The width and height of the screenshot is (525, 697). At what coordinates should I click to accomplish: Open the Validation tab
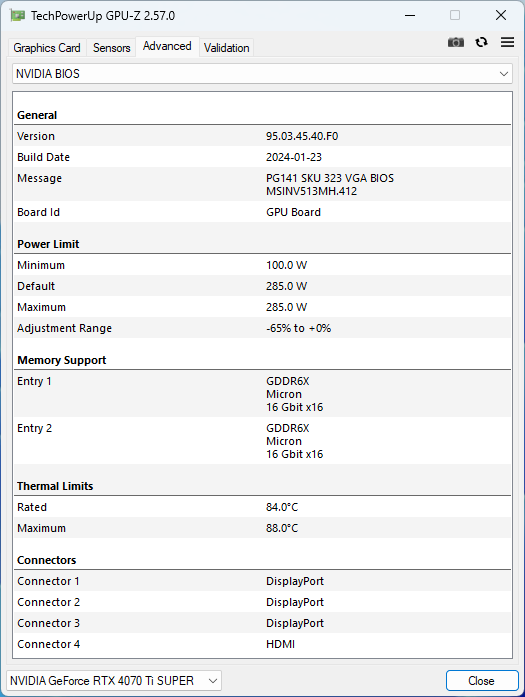226,48
